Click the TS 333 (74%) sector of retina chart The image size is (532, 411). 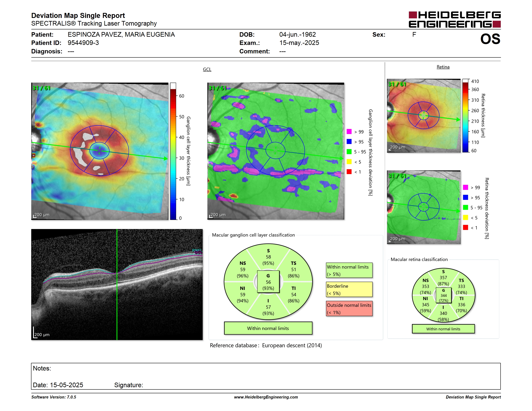pos(461,286)
